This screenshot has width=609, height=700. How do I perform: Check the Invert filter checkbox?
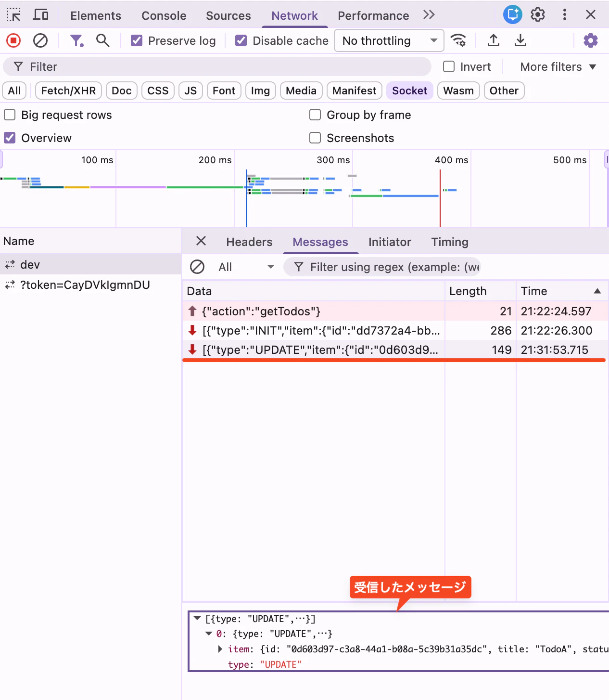point(449,66)
